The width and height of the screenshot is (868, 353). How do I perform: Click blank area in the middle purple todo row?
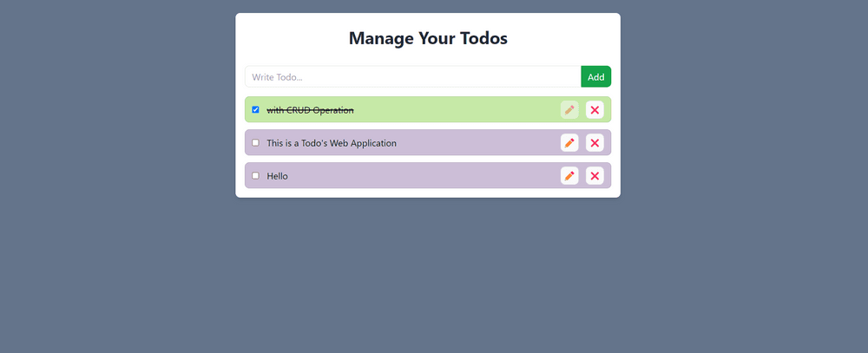pos(477,142)
